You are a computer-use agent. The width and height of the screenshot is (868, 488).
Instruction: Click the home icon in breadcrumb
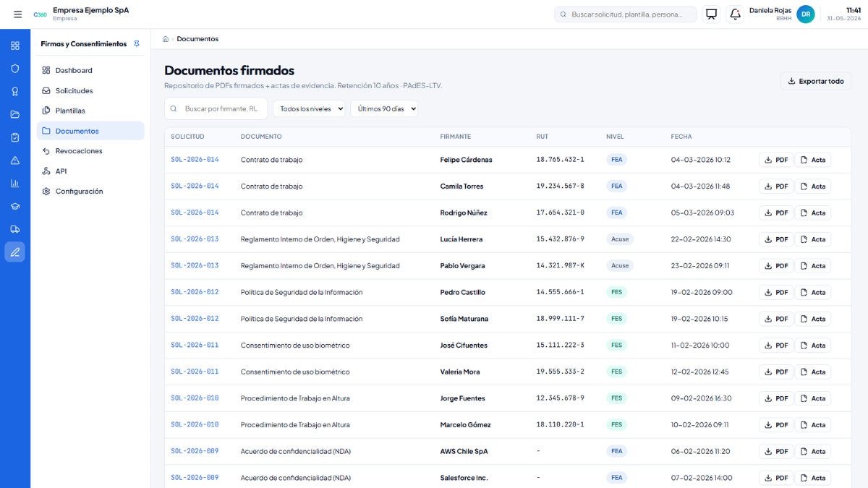pos(166,39)
